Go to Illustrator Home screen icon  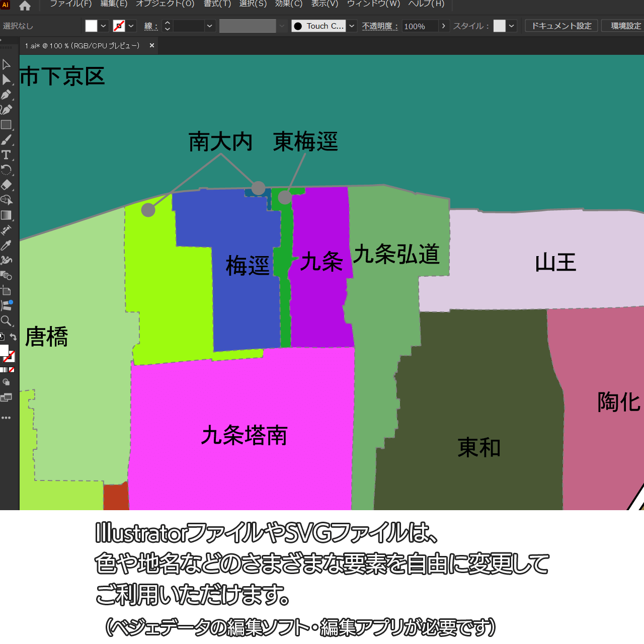(x=25, y=6)
